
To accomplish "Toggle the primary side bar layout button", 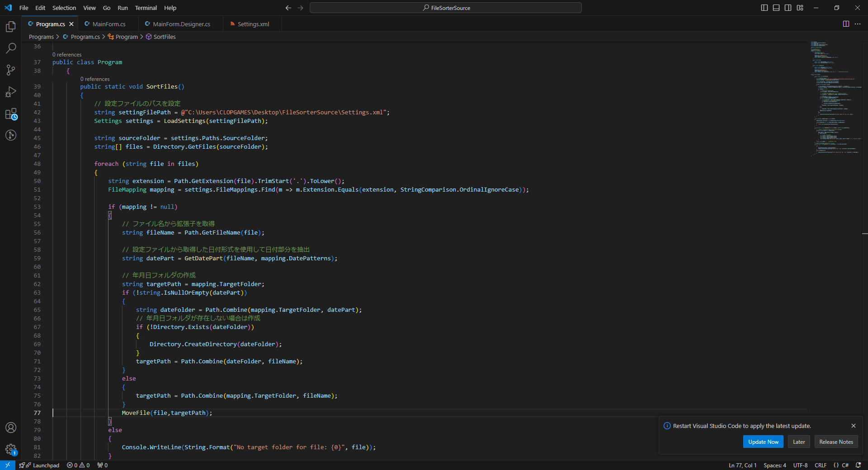I will [764, 8].
